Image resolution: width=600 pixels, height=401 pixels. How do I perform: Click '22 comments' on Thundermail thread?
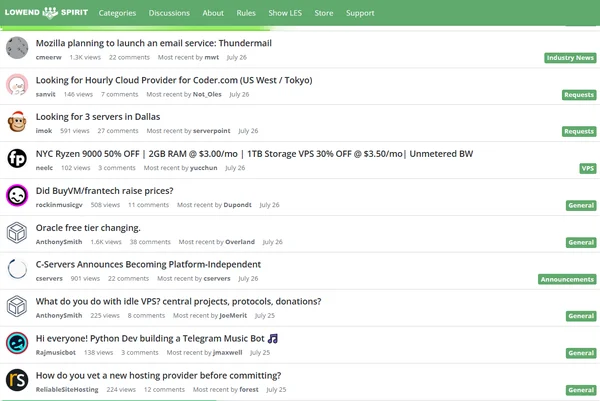129,57
